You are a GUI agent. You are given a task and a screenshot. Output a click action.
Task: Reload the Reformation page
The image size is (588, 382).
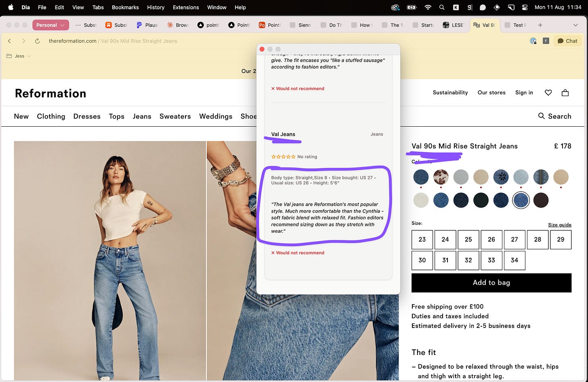[37, 41]
